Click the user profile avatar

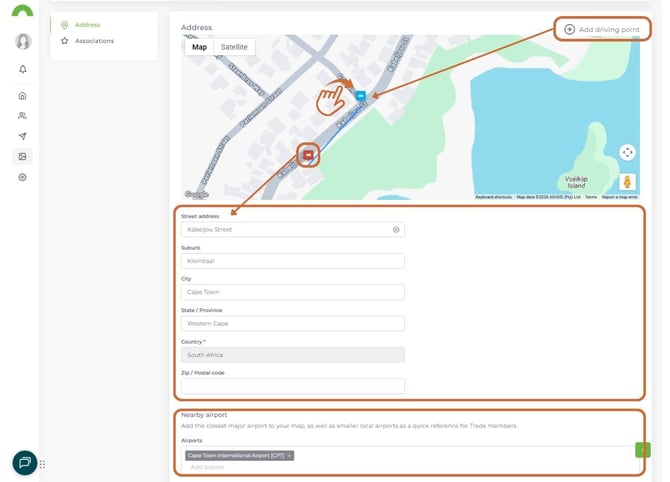pyautogui.click(x=22, y=41)
